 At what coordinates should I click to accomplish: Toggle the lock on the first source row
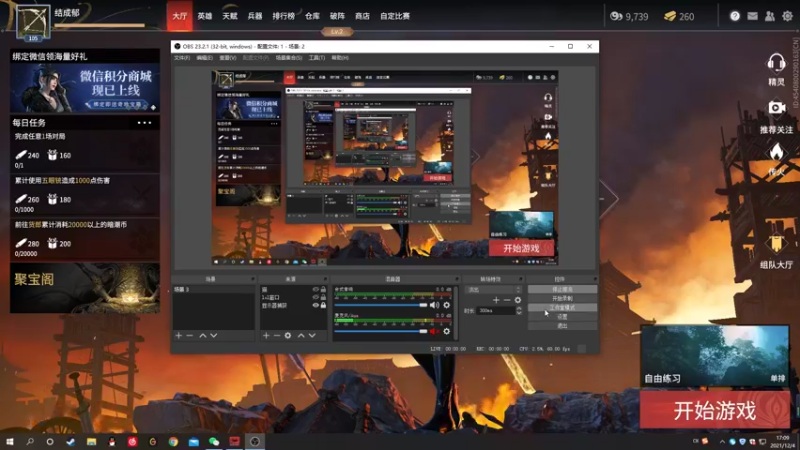323,289
